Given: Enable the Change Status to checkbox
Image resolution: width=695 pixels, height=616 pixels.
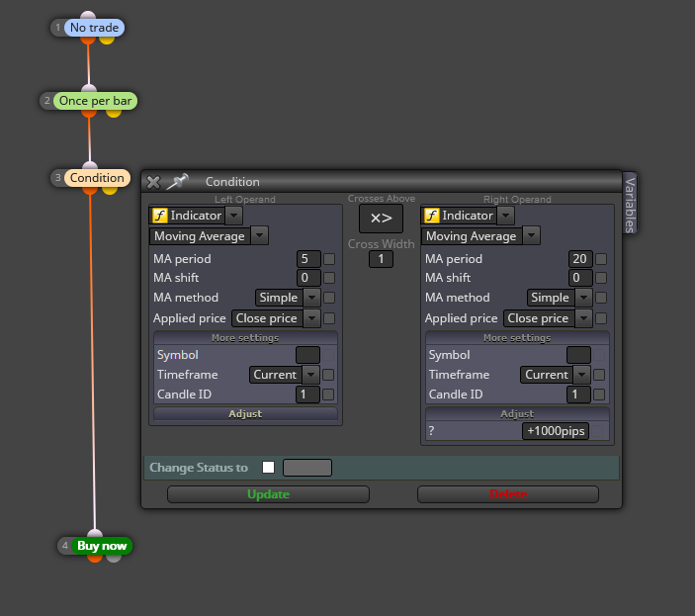Looking at the screenshot, I should [268, 467].
